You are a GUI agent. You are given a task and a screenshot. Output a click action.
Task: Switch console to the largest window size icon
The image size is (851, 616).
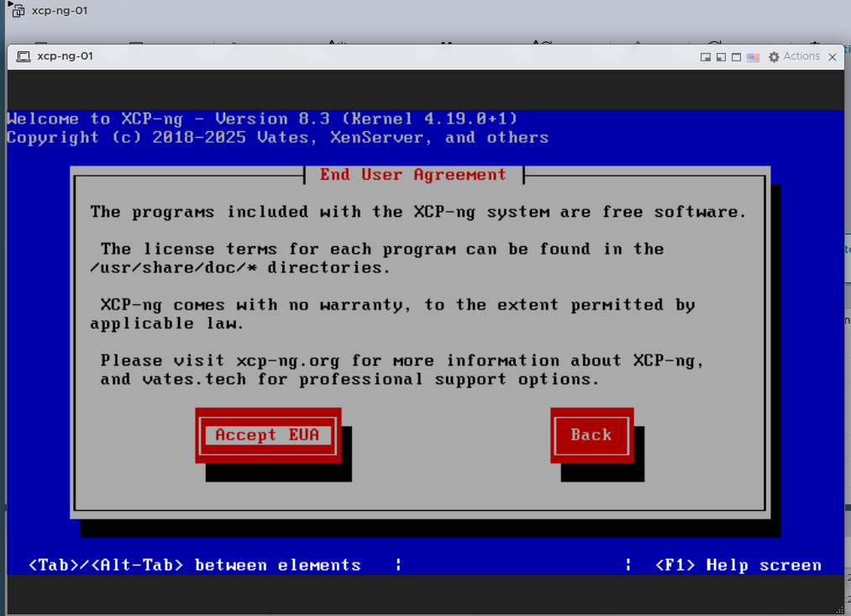pyautogui.click(x=736, y=57)
